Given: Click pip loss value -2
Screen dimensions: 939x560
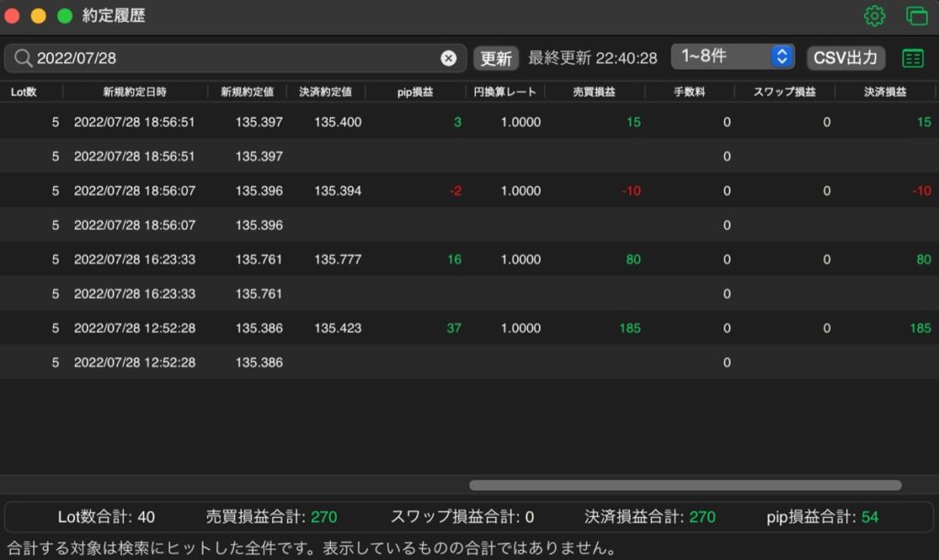Looking at the screenshot, I should point(455,191).
